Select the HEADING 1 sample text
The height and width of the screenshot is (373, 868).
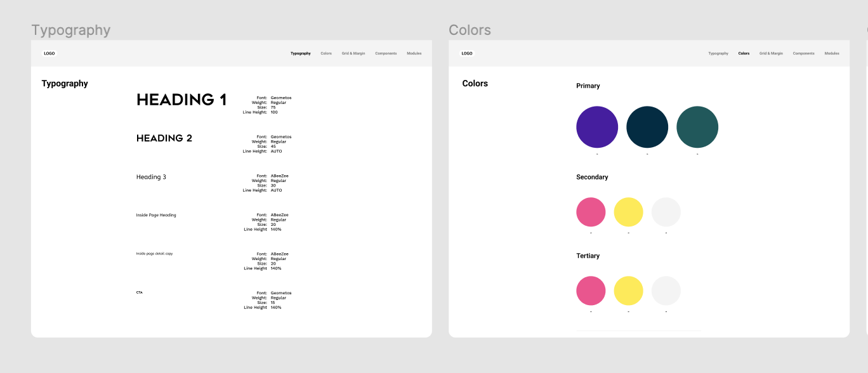click(x=181, y=100)
